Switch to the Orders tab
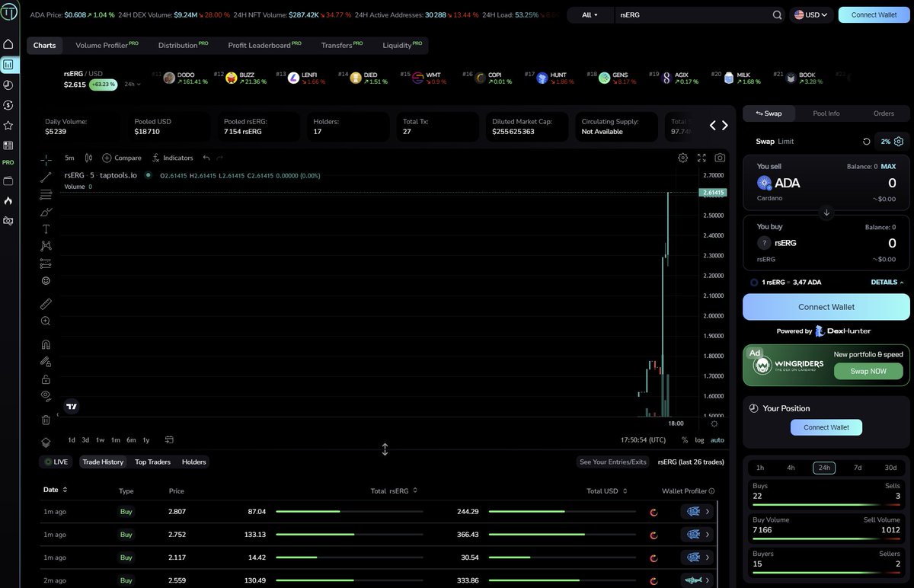Viewport: 914px width, 588px height. [x=884, y=113]
